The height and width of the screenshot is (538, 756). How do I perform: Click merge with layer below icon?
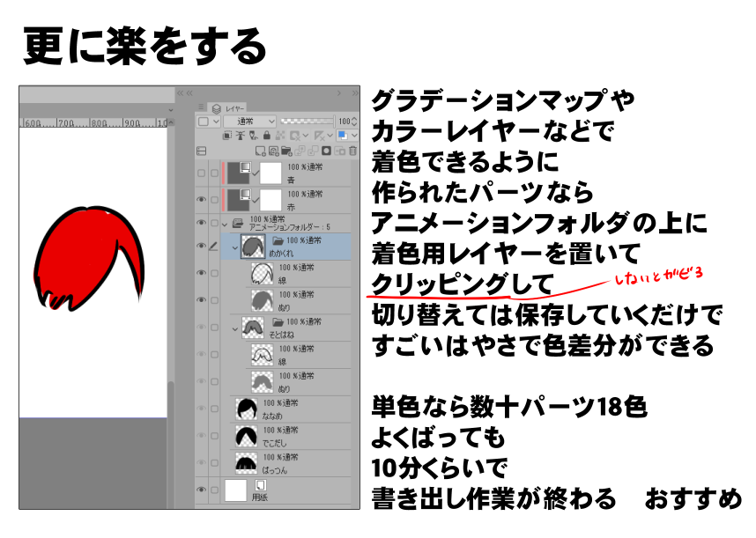tap(313, 151)
